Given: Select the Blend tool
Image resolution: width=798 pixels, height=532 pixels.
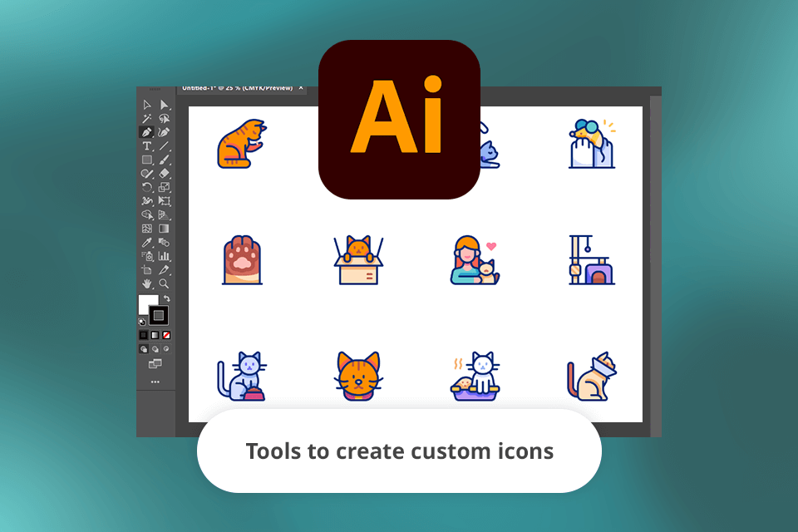Looking at the screenshot, I should pyautogui.click(x=164, y=243).
